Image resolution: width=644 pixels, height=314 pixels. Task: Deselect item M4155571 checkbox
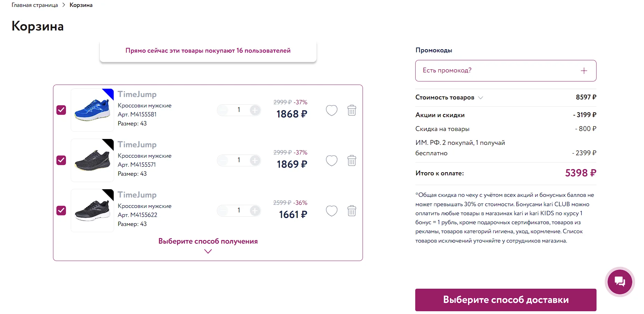(x=61, y=160)
